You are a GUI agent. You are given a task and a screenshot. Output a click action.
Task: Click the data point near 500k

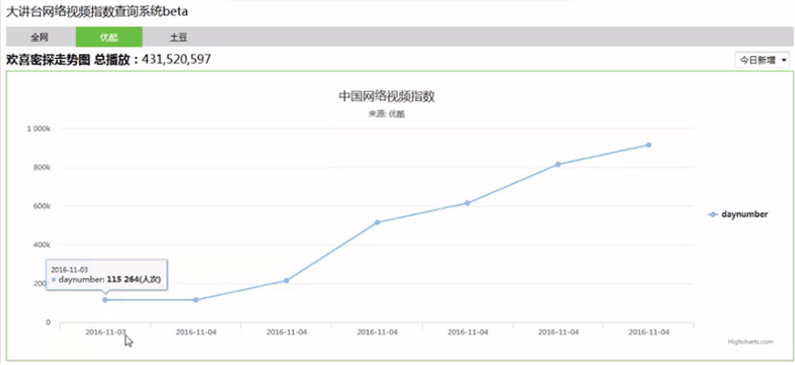tap(377, 223)
